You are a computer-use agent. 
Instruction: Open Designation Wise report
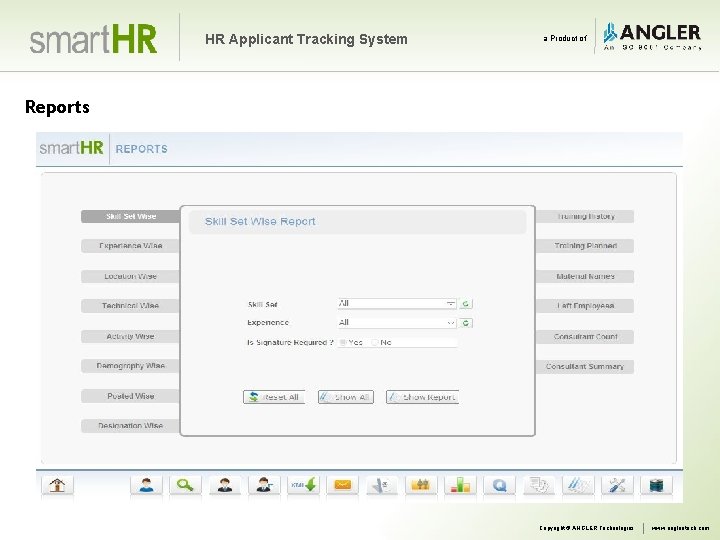click(131, 426)
